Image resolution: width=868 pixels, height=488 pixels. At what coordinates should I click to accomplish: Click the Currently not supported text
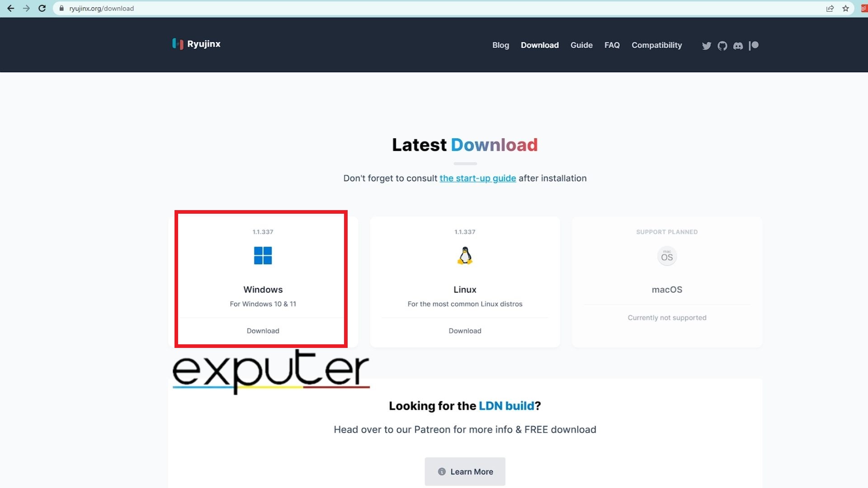(667, 318)
